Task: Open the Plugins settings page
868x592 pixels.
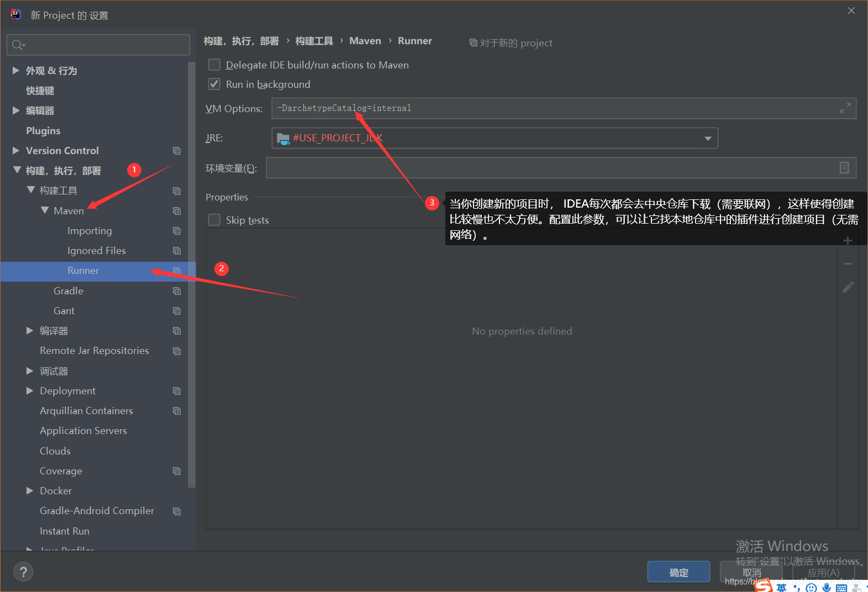Action: click(43, 130)
